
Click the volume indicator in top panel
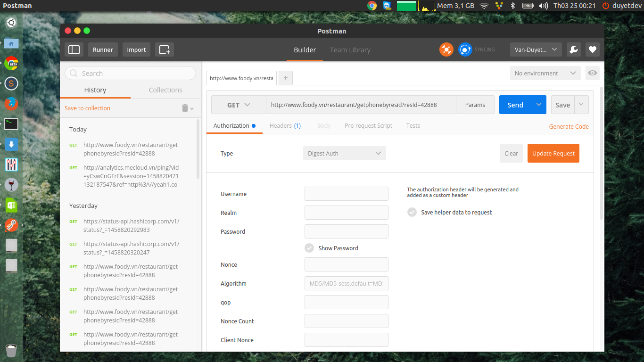click(543, 6)
